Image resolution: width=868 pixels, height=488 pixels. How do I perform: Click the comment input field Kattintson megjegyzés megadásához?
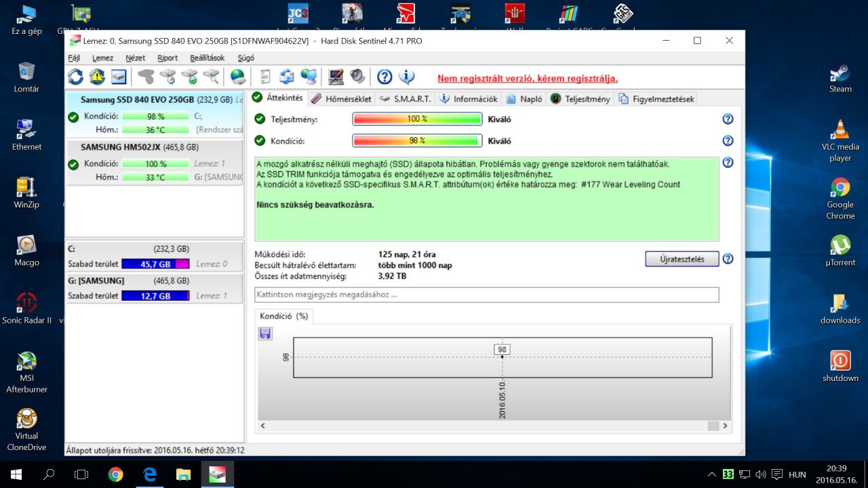click(x=487, y=295)
